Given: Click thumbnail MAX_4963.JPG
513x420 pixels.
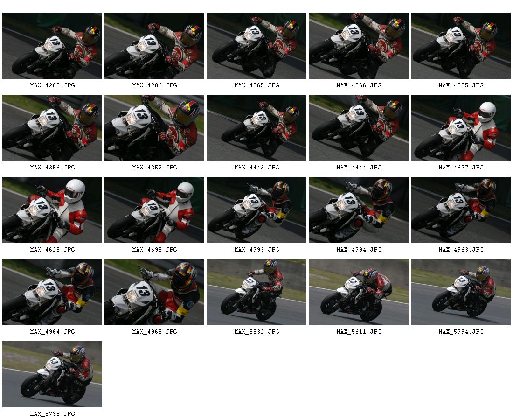Looking at the screenshot, I should coord(461,210).
